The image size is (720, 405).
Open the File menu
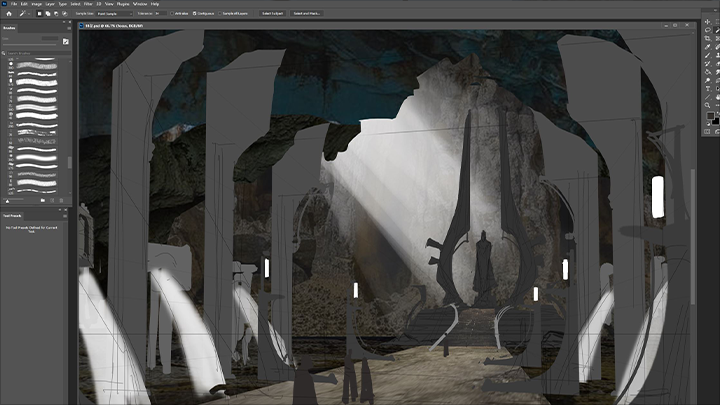[14, 4]
